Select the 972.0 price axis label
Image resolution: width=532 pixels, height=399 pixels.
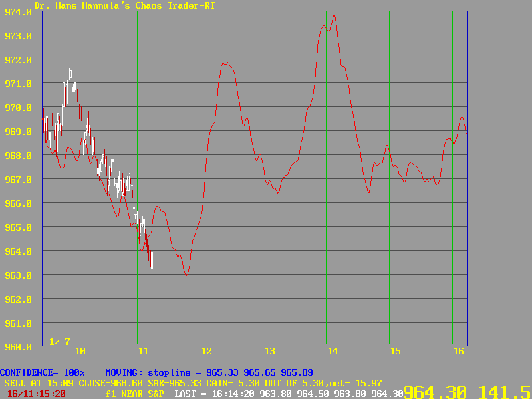tap(18, 60)
